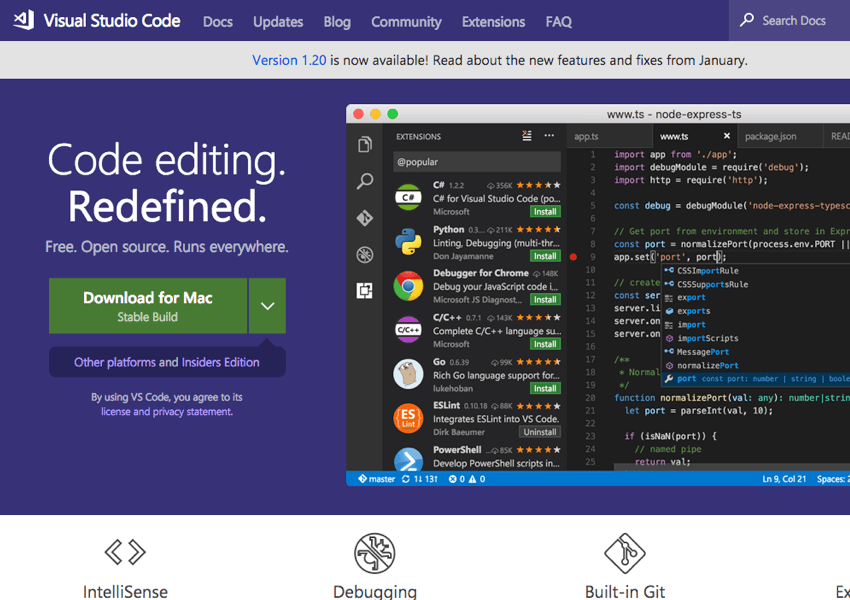Open the Docs menu item
This screenshot has height=600, width=850.
218,22
